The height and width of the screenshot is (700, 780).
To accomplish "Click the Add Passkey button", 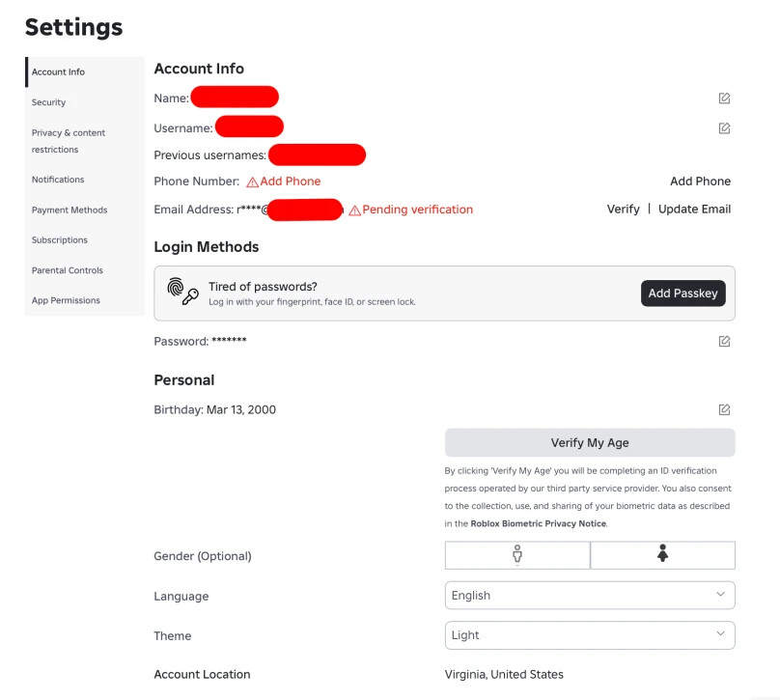I will click(x=683, y=294).
